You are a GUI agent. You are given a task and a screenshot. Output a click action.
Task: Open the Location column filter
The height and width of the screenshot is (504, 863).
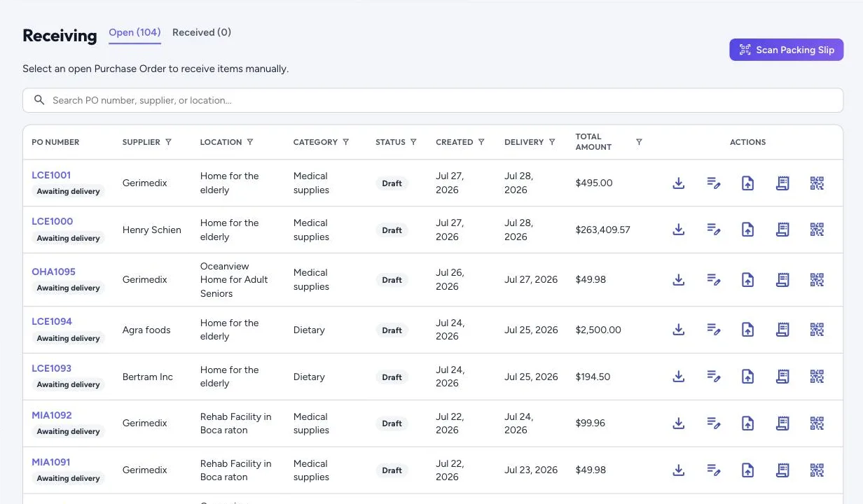coord(250,142)
